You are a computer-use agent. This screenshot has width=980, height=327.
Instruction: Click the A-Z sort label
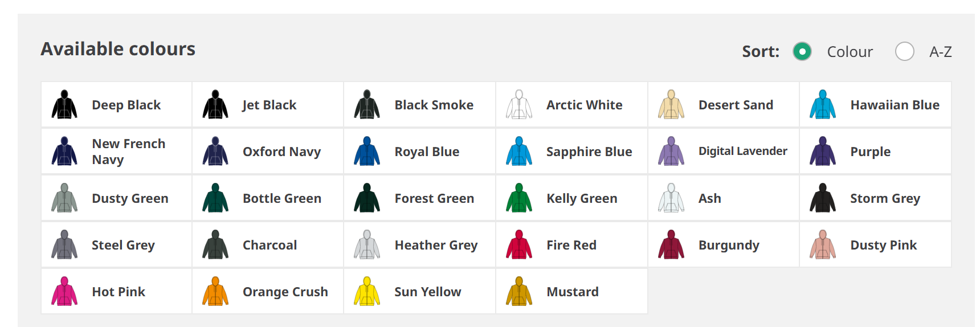[940, 52]
